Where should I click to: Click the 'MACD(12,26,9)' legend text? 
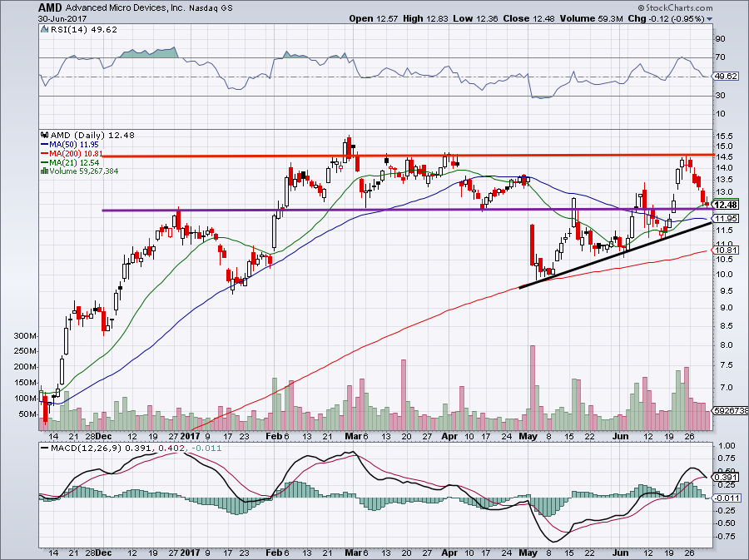coord(87,448)
